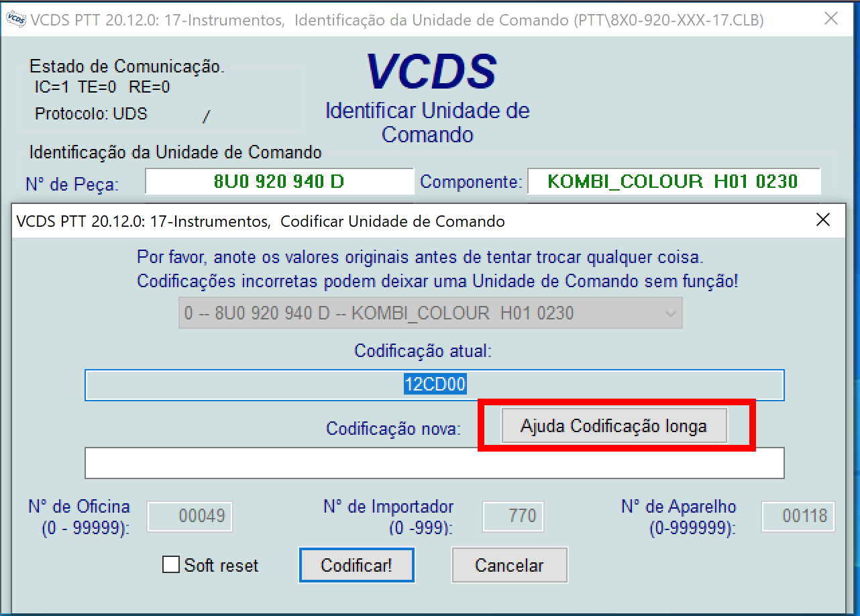Close the main VCDS identification window
This screenshot has height=616, width=860.
831,19
